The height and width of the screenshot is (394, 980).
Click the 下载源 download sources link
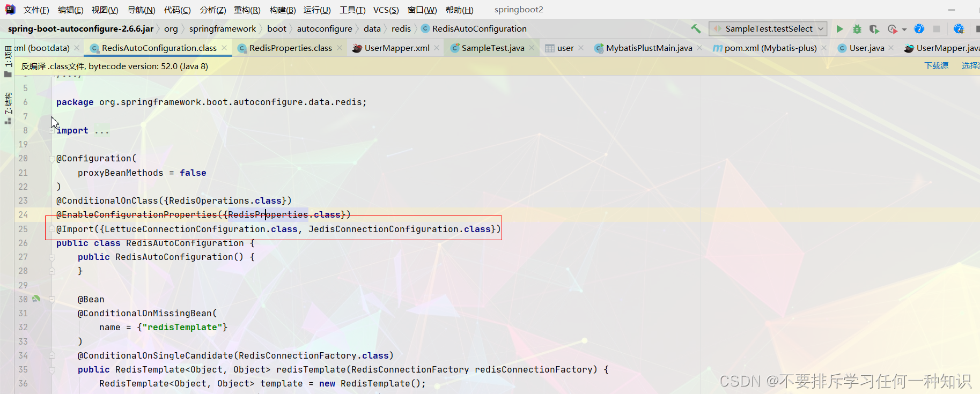click(x=936, y=66)
